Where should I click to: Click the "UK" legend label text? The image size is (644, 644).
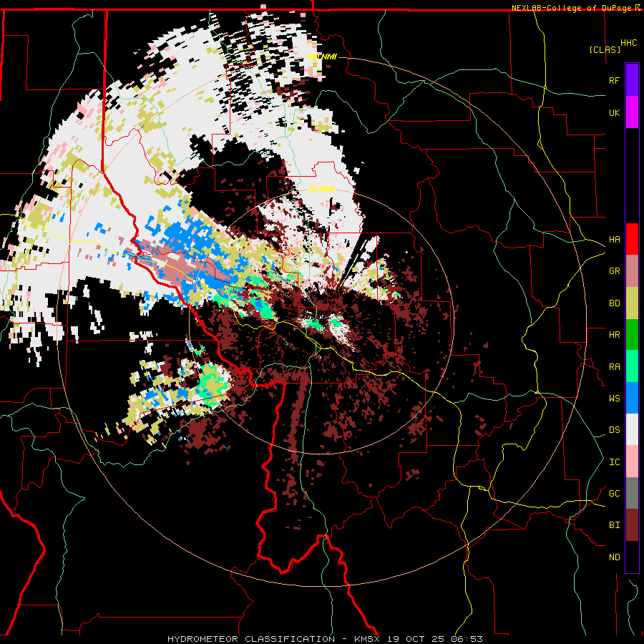pyautogui.click(x=614, y=112)
